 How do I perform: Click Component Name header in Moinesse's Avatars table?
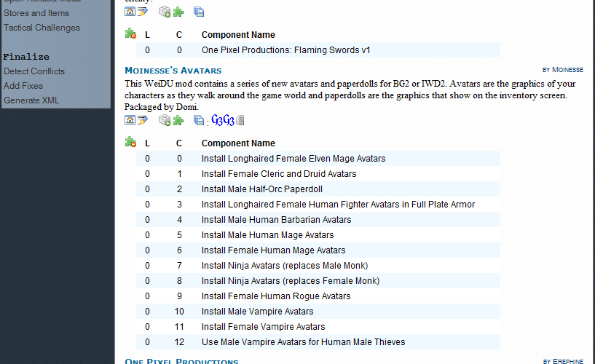[x=238, y=143]
